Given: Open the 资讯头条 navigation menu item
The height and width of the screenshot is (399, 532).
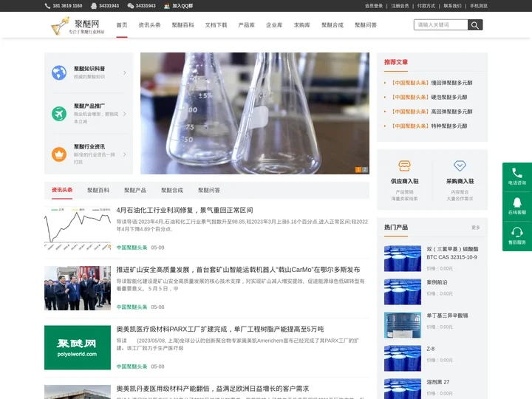Looking at the screenshot, I should point(149,25).
